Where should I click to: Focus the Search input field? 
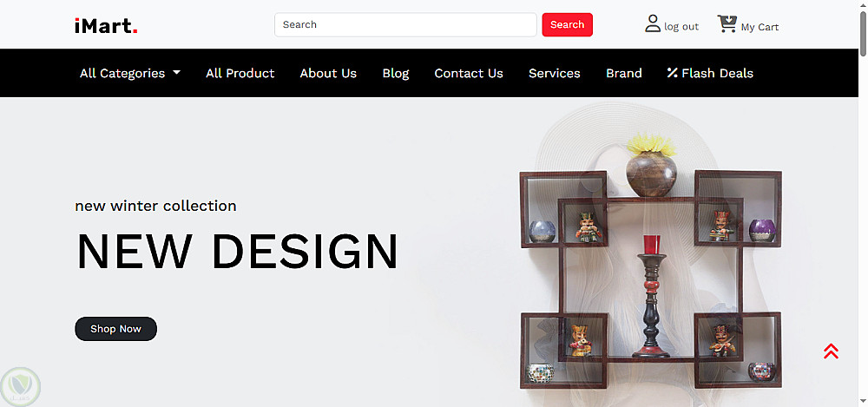point(405,25)
